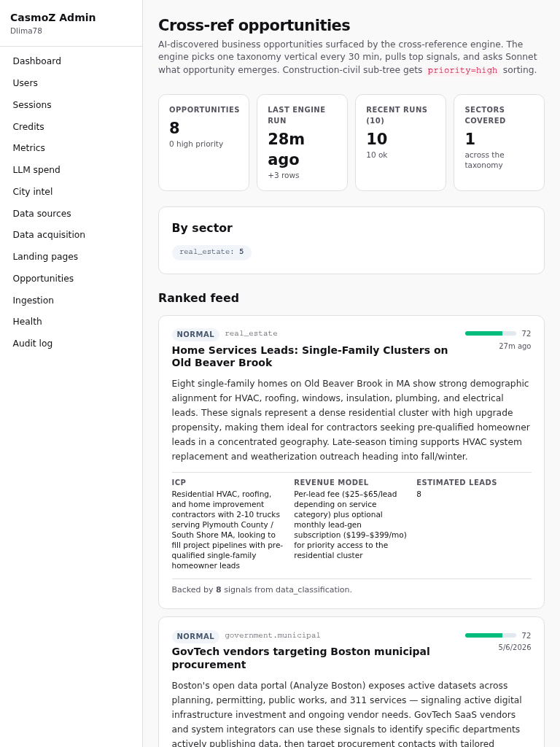
Task: Go to Landing pages
Action: pos(45,257)
